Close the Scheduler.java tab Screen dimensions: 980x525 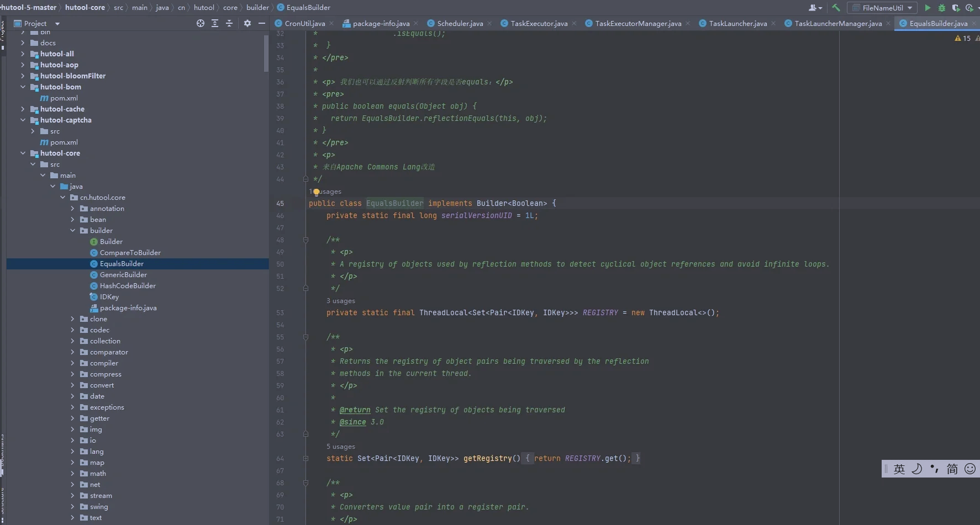489,23
